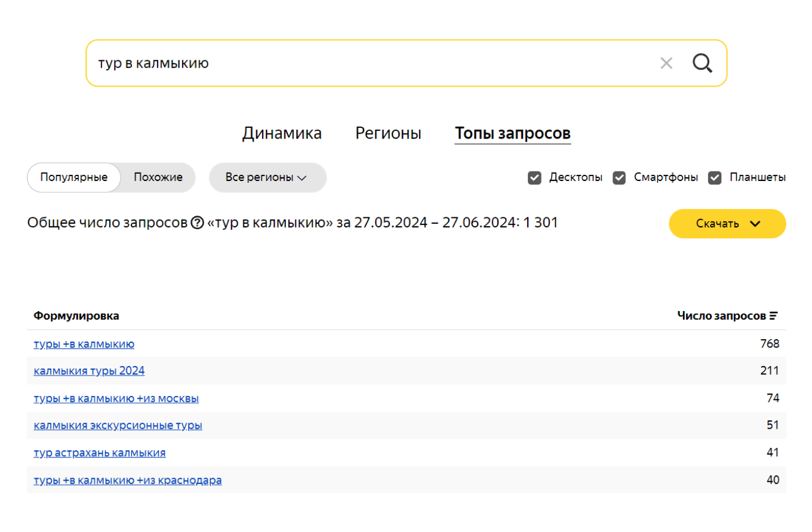Select the value 41 in the table
812x532 pixels.
773,453
